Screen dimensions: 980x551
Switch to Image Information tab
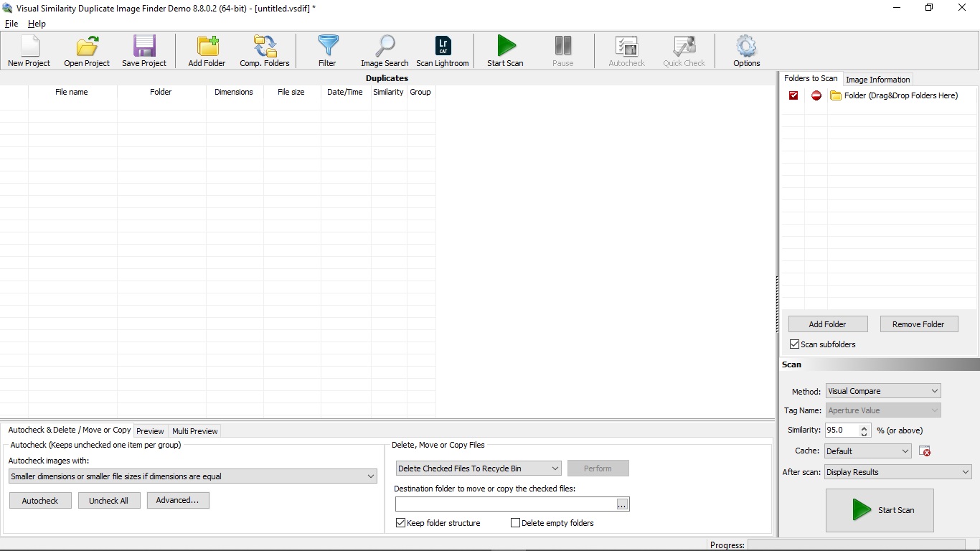[x=878, y=80]
